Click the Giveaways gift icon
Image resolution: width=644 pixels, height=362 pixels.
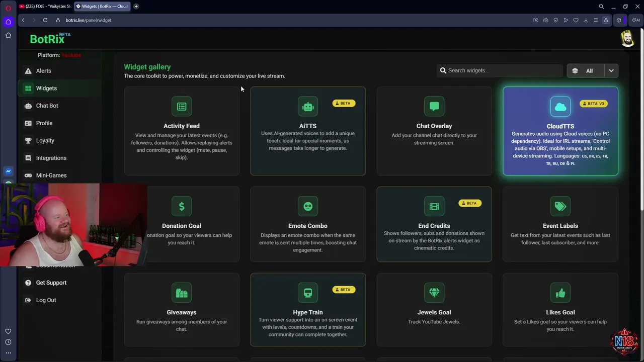pyautogui.click(x=182, y=293)
